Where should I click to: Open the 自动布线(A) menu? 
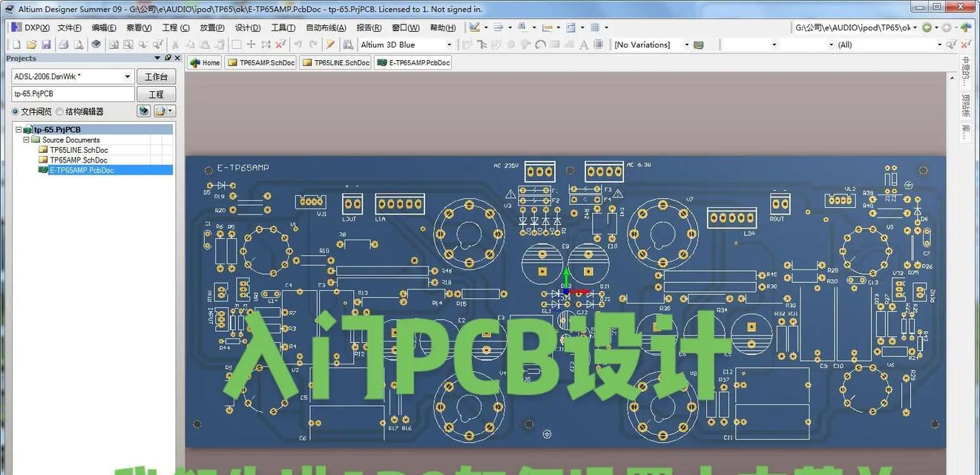326,27
